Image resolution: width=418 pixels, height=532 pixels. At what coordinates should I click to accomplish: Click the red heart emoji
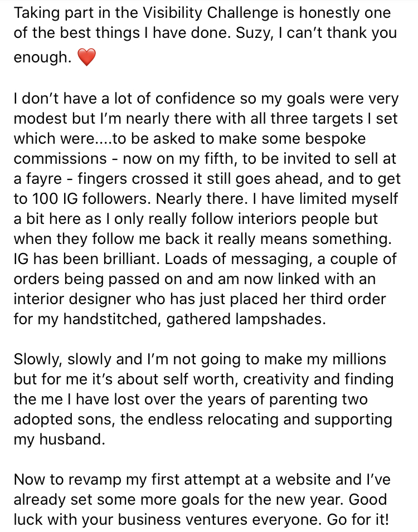(x=86, y=57)
